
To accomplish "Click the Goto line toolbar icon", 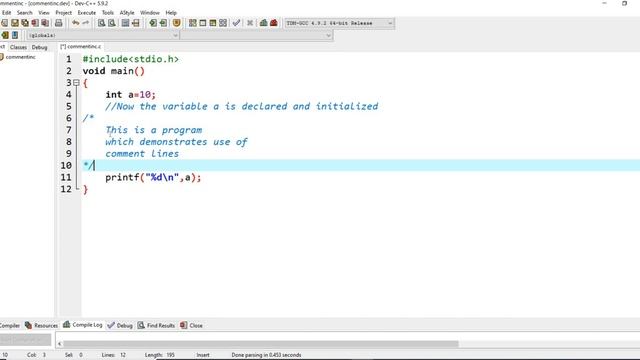I will [x=136, y=23].
